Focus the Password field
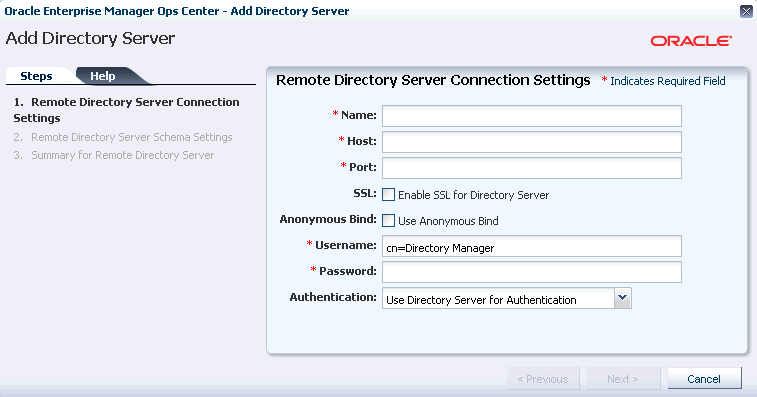The width and height of the screenshot is (757, 397). [x=532, y=272]
